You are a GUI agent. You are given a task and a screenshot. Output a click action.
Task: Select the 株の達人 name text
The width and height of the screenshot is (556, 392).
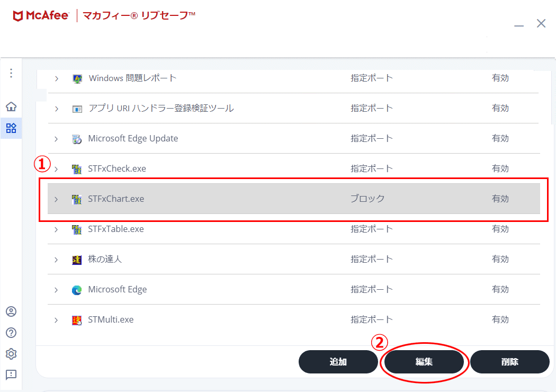pos(105,259)
